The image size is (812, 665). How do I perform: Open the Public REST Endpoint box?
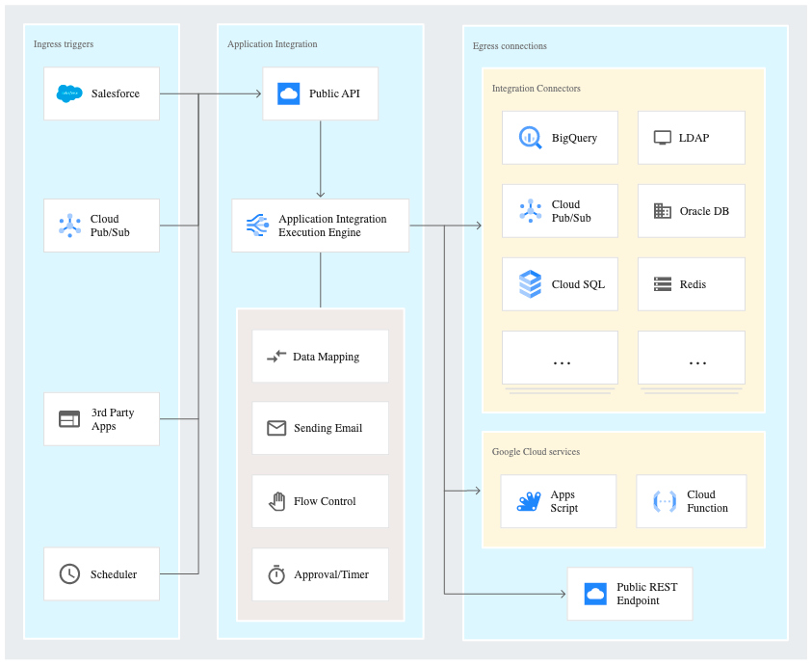click(x=629, y=594)
